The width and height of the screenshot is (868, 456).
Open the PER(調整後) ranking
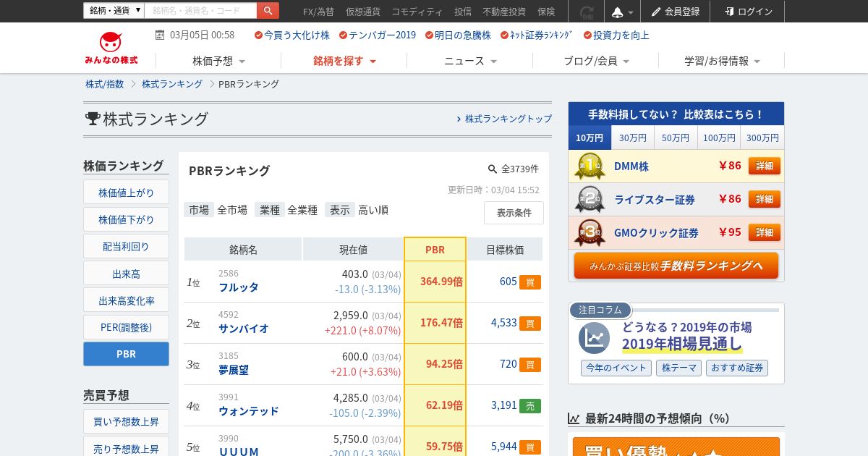126,327
